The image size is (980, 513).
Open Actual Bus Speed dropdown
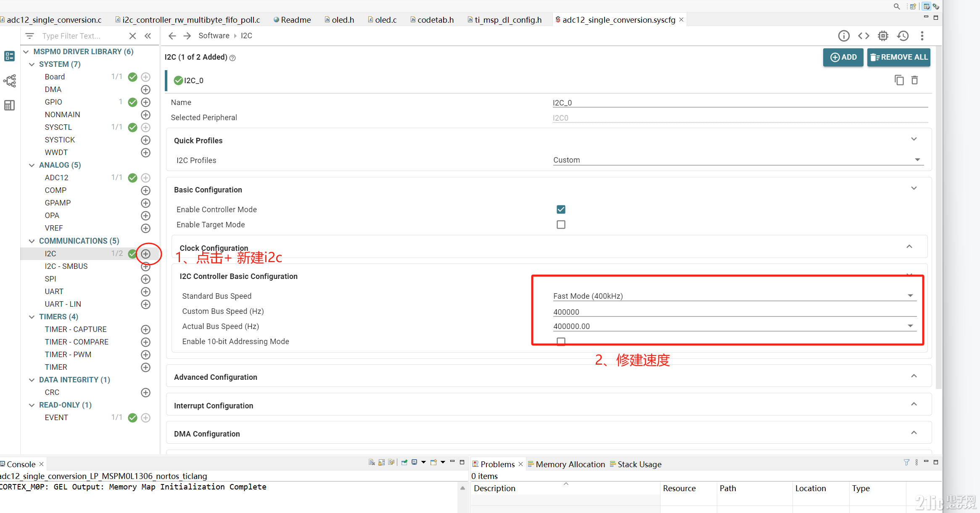pyautogui.click(x=734, y=326)
